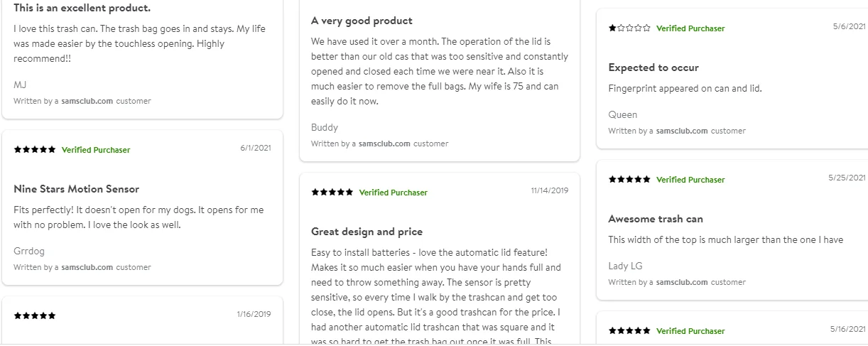
Task: Click the star rating above Awesome trash can
Action: pyautogui.click(x=629, y=180)
